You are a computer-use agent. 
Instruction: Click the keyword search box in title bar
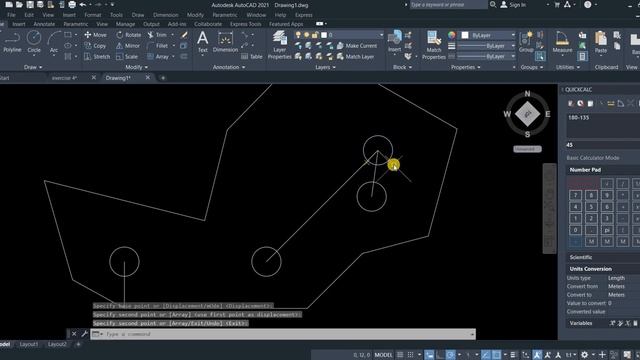click(x=448, y=4)
